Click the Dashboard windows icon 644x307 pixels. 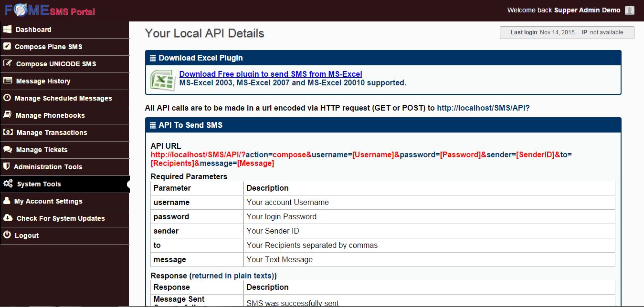[x=7, y=30]
